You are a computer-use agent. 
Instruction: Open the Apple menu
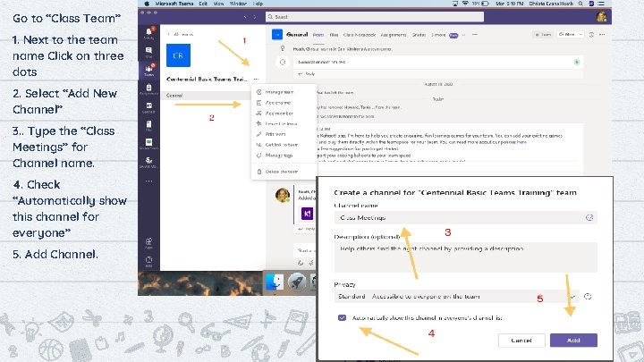147,4
